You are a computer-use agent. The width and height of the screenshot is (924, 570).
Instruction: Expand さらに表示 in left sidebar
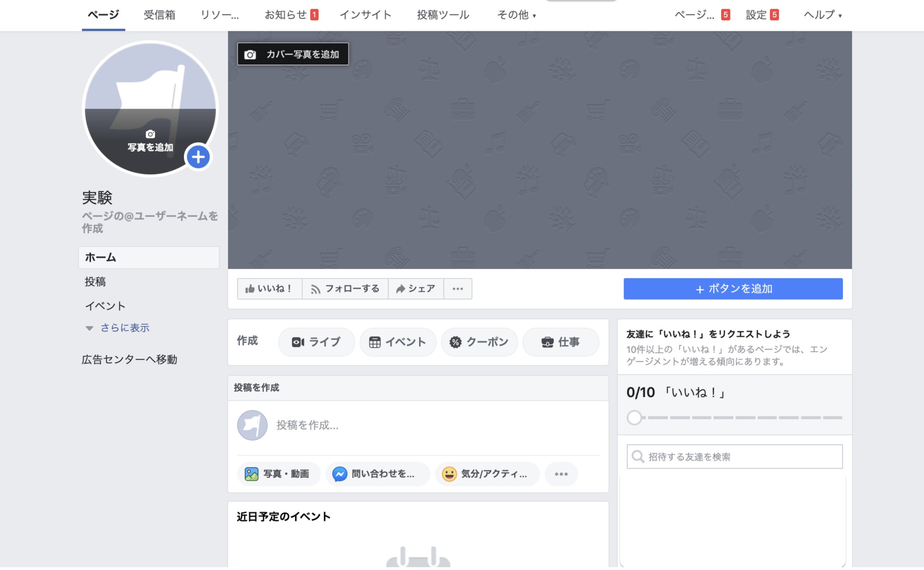click(124, 328)
